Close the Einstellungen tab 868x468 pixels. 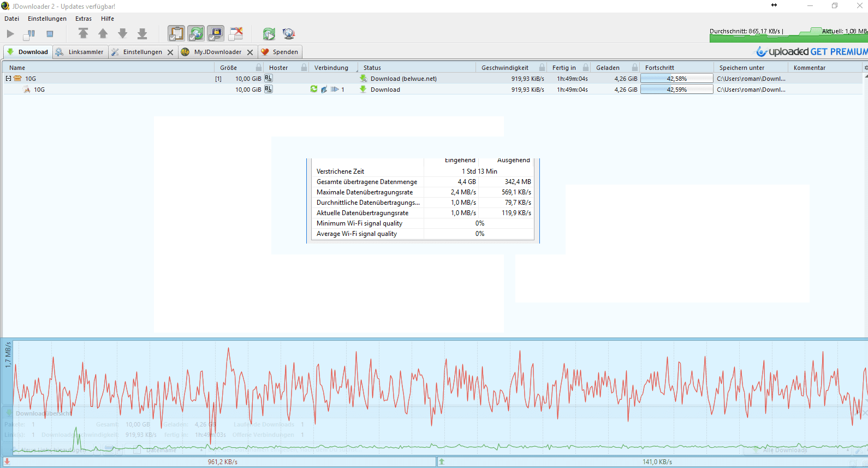click(170, 52)
